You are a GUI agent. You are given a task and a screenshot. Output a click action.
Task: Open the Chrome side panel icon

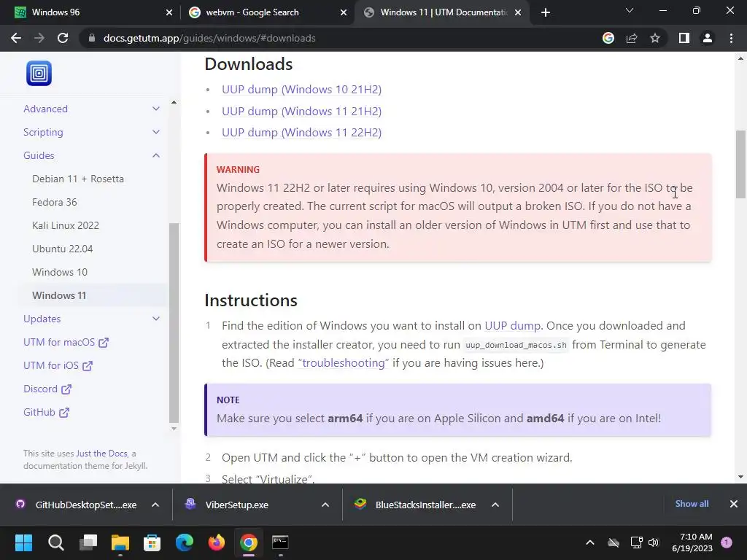(x=684, y=38)
